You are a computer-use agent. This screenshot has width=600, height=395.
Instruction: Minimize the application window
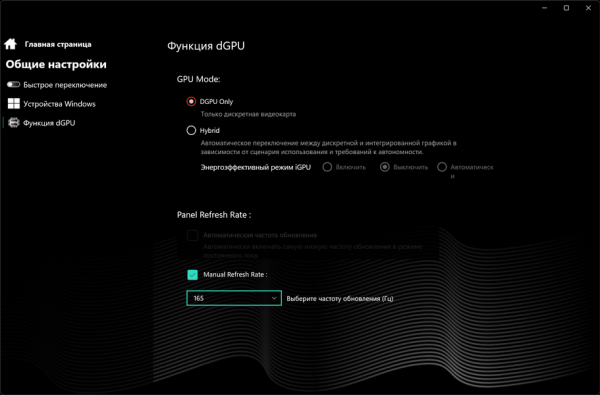tap(545, 8)
